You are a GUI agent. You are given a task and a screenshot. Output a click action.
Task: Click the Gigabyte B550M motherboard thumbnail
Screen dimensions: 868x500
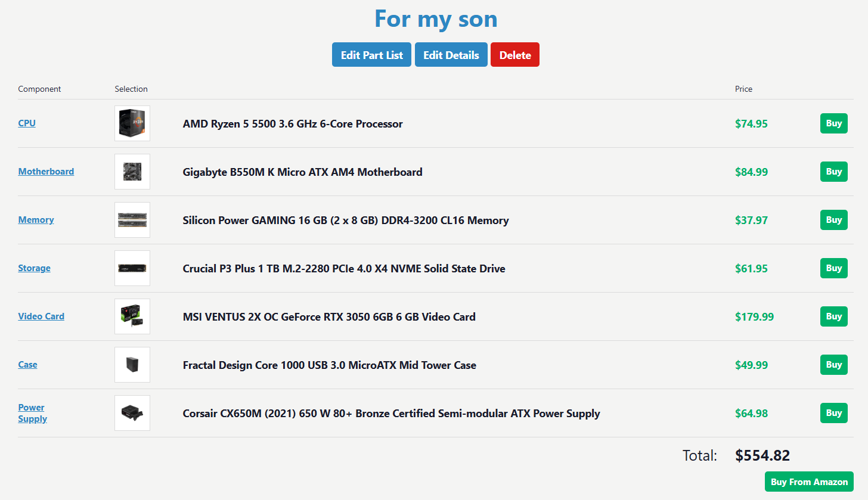point(132,172)
